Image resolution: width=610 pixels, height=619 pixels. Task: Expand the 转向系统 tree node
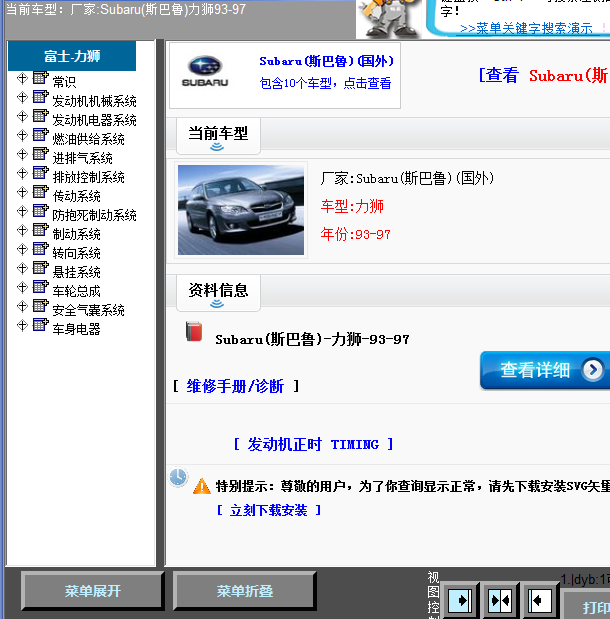pos(22,249)
